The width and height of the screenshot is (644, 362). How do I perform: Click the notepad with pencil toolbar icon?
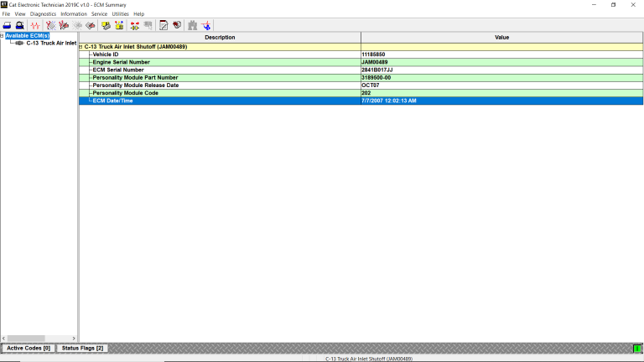coord(164,25)
